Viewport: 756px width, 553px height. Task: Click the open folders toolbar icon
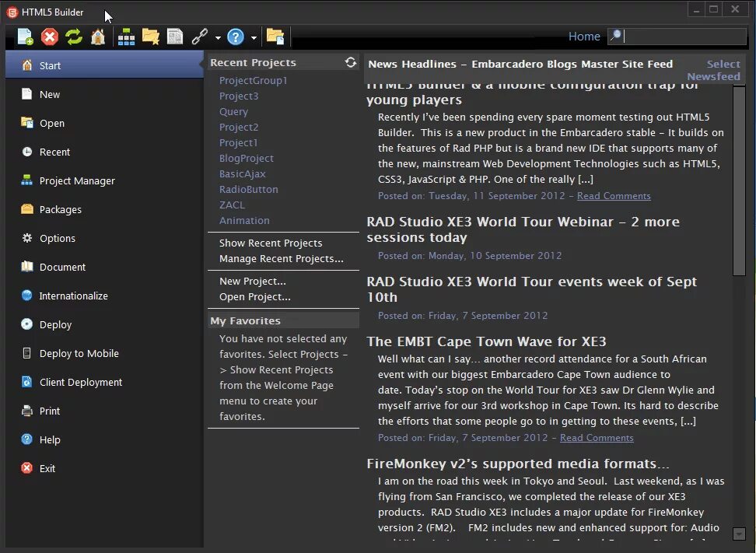275,37
